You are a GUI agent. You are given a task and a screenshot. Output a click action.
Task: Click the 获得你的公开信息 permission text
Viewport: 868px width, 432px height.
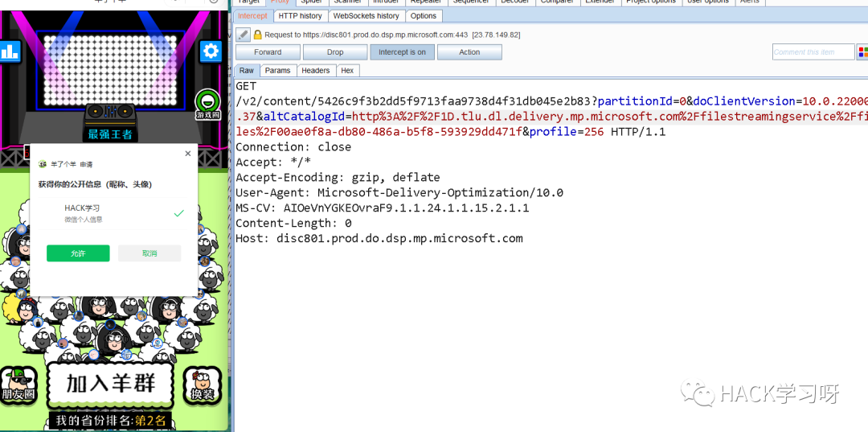click(x=95, y=184)
